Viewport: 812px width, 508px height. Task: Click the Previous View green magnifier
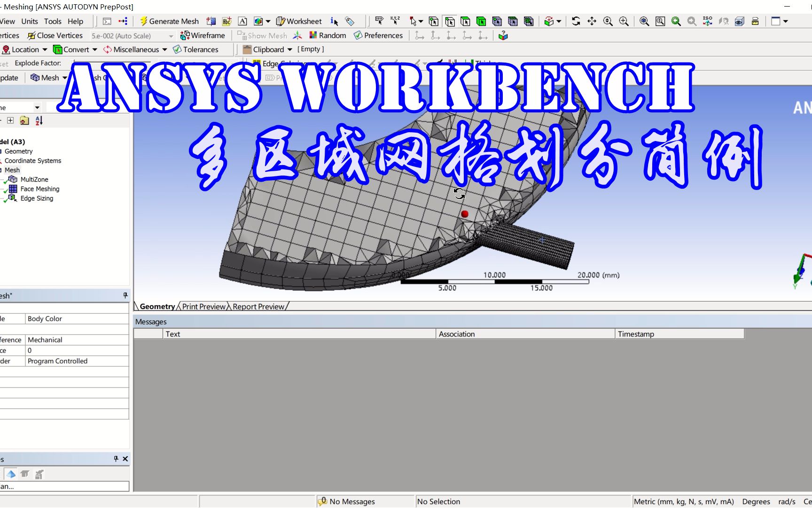(x=676, y=21)
